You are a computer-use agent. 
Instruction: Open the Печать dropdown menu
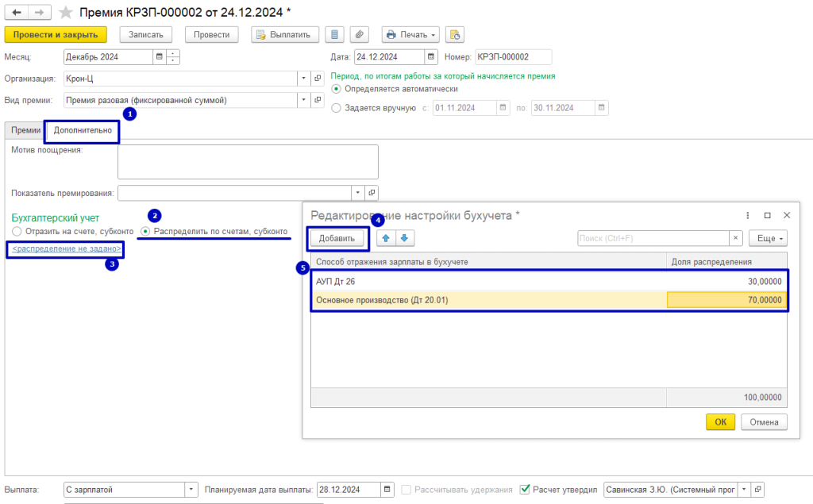410,35
